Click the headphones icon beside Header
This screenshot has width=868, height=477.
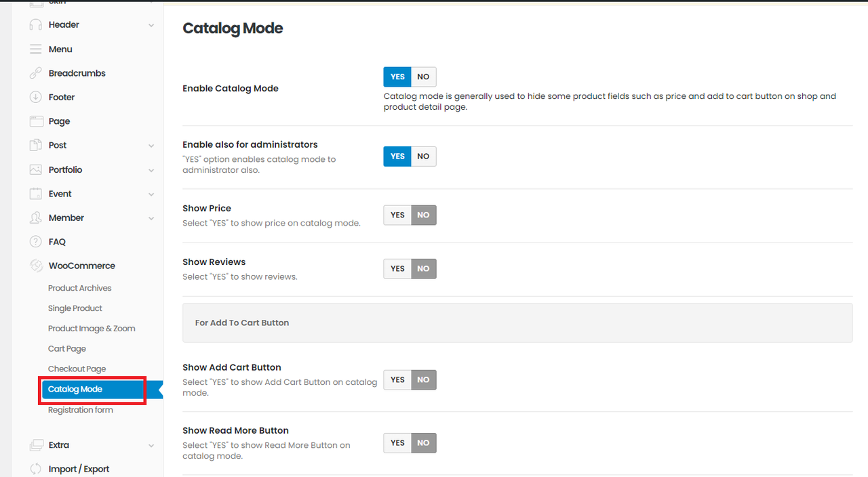36,25
